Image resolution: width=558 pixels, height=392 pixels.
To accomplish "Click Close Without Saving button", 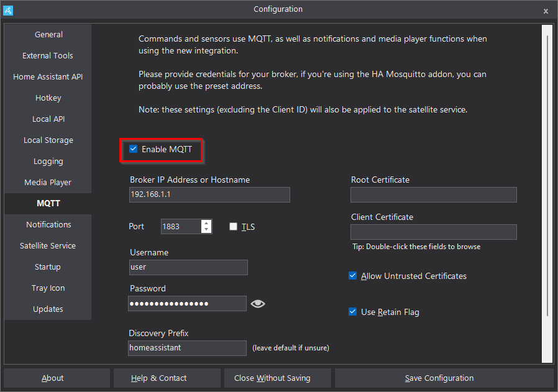I will pyautogui.click(x=278, y=378).
